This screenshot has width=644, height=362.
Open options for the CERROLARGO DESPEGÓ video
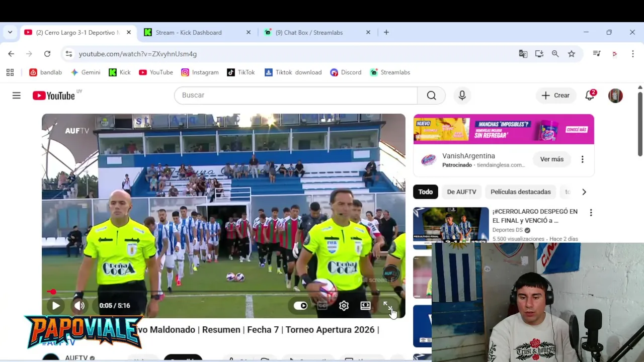[x=591, y=213]
